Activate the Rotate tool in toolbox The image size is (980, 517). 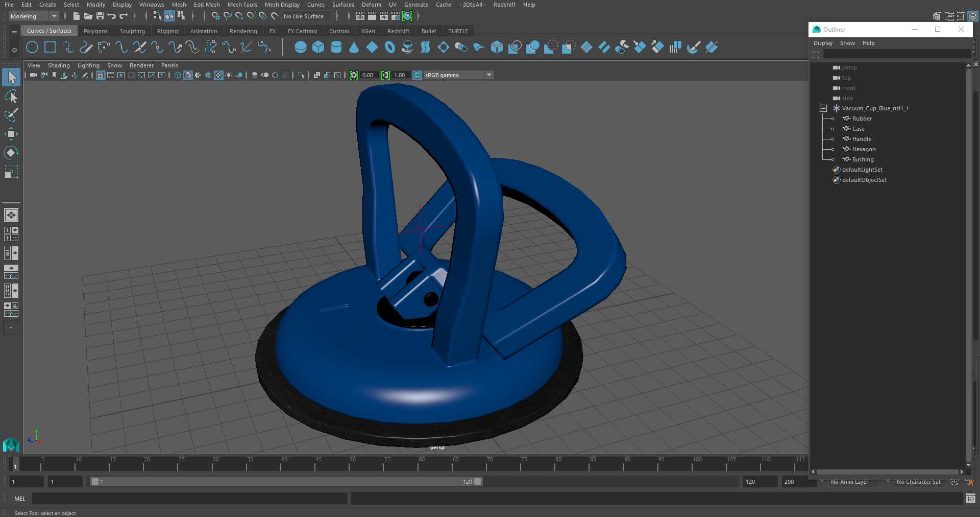(x=11, y=153)
